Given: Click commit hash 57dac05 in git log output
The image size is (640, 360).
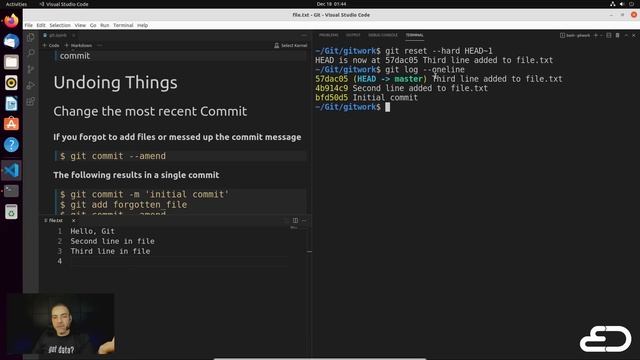Looking at the screenshot, I should pos(331,79).
